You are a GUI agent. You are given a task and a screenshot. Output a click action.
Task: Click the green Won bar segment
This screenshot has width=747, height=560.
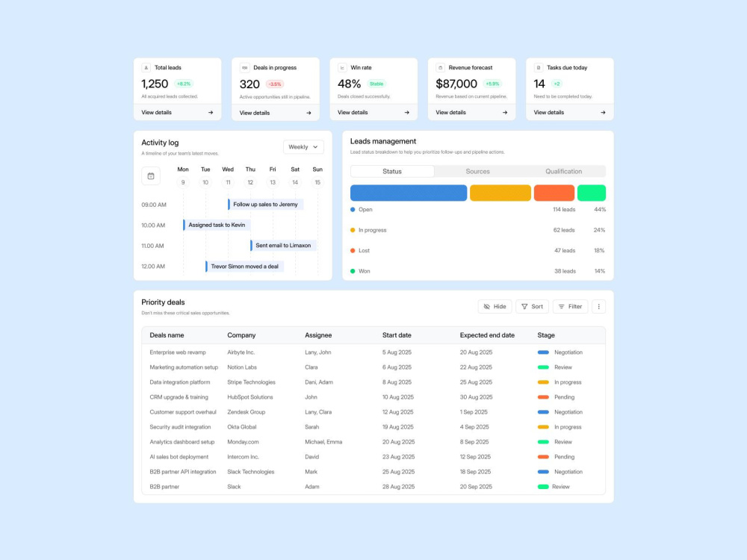tap(592, 193)
